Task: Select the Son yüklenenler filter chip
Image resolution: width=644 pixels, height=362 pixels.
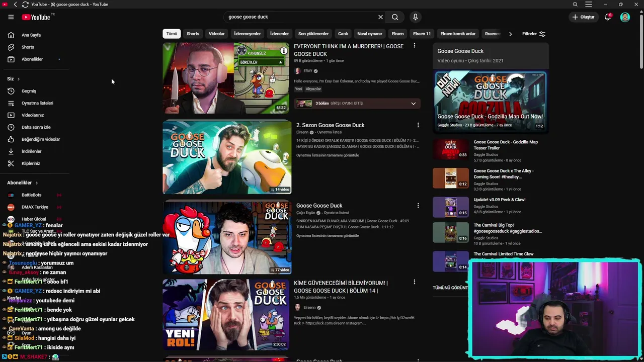Action: [313, 34]
